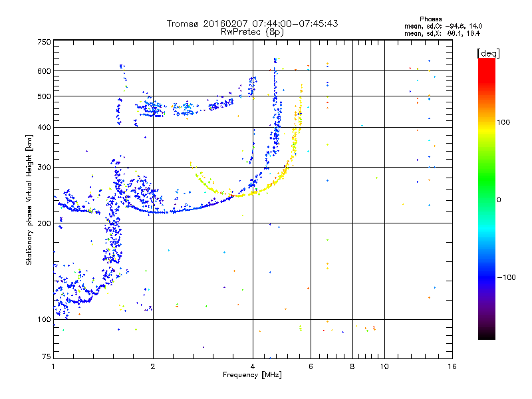Click the '[deg]' colorbar unit label
Image resolution: width=532 pixels, height=399 pixels.
click(488, 53)
